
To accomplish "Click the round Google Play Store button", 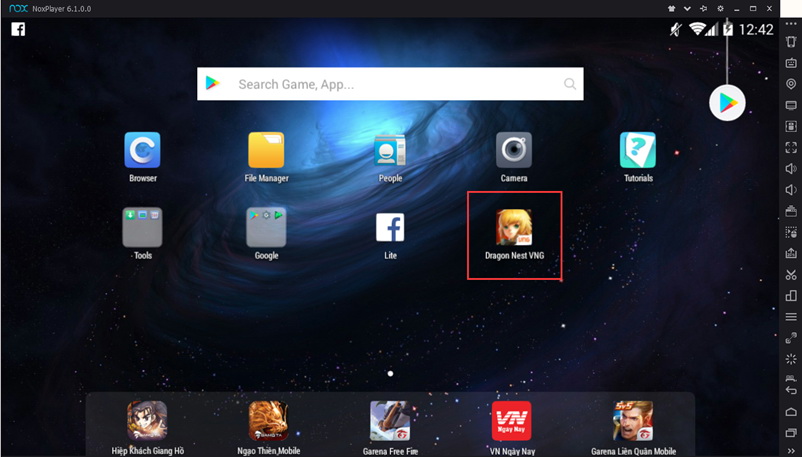I will click(727, 103).
